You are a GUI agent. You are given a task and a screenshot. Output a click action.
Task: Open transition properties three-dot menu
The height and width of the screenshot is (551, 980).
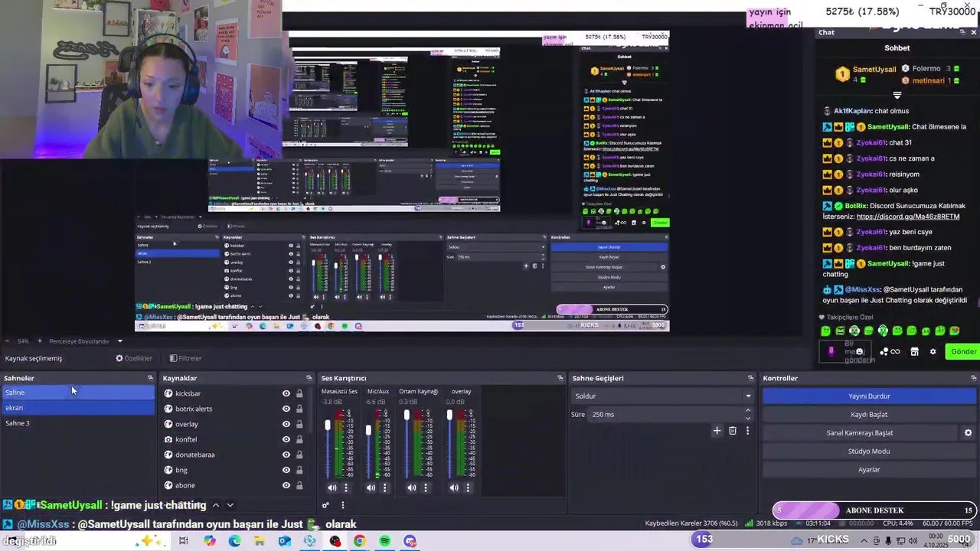point(747,431)
